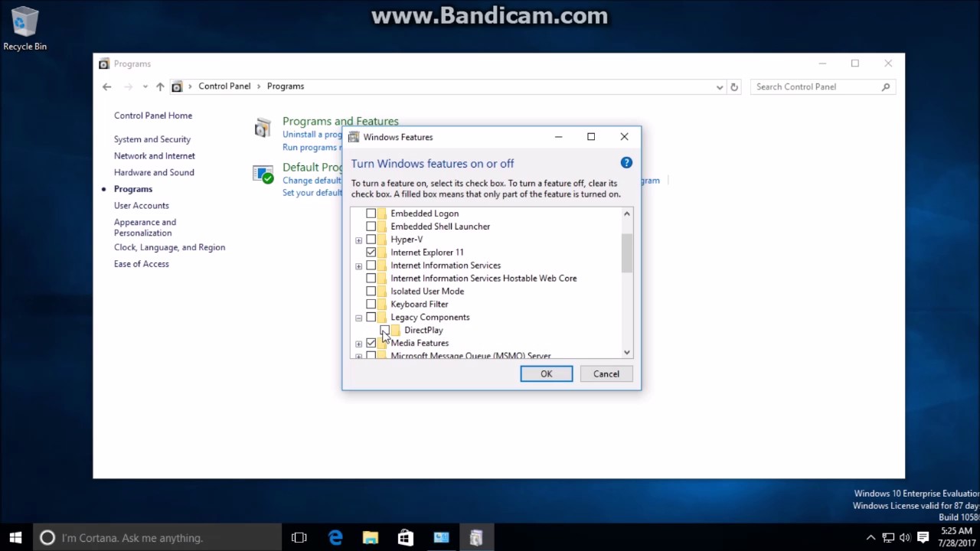Open Task View from the taskbar
Image resolution: width=980 pixels, height=551 pixels.
(299, 537)
